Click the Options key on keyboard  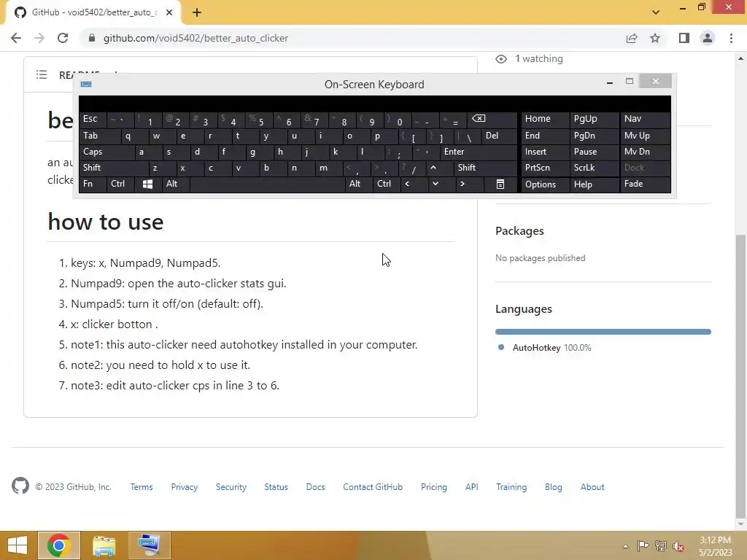546,184
